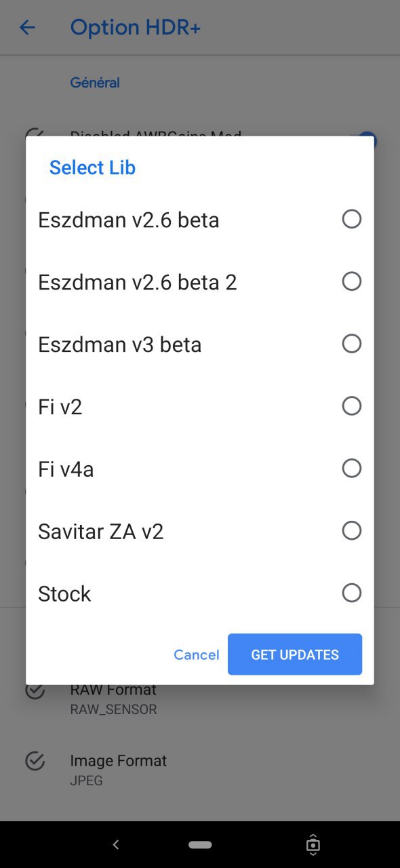The height and width of the screenshot is (868, 400).
Task: Open the RAW Format setting
Action: tap(200, 698)
